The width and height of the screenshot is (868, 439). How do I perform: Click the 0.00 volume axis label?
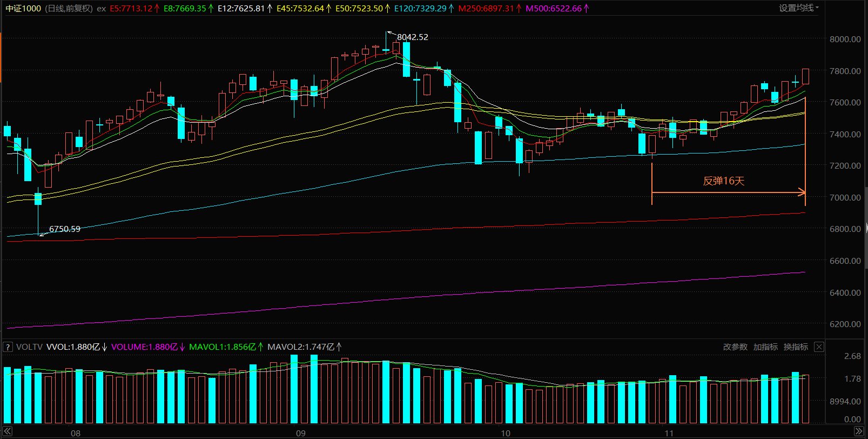(852, 419)
